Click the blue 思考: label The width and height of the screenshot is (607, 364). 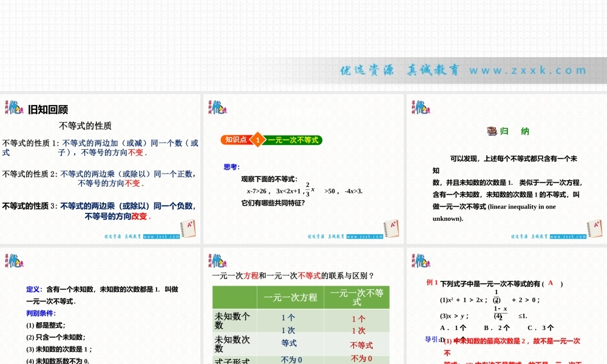pyautogui.click(x=231, y=167)
